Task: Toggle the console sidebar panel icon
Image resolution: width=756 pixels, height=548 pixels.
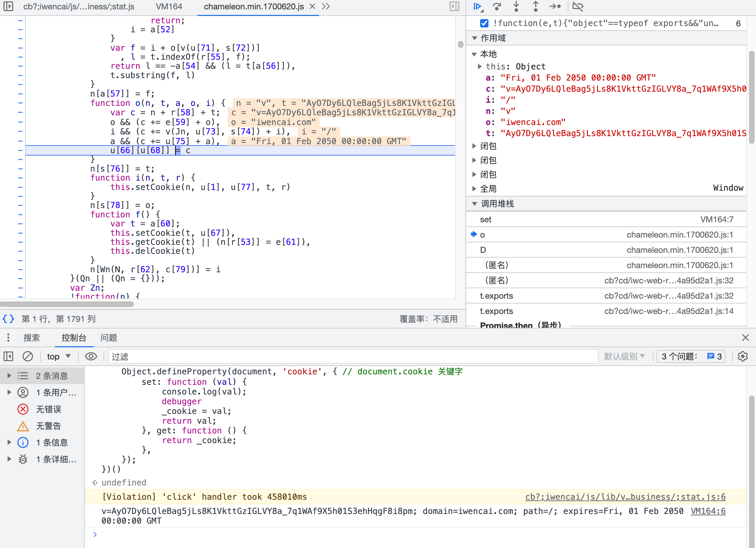Action: [8, 356]
